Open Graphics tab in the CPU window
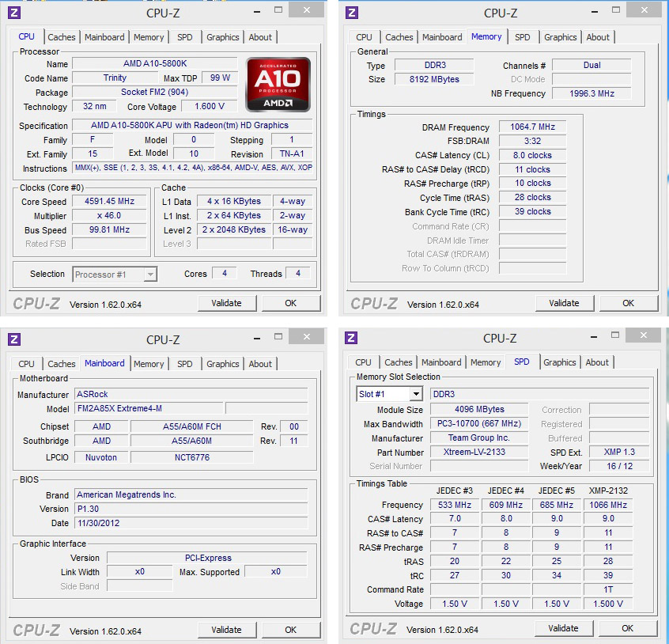 click(223, 37)
